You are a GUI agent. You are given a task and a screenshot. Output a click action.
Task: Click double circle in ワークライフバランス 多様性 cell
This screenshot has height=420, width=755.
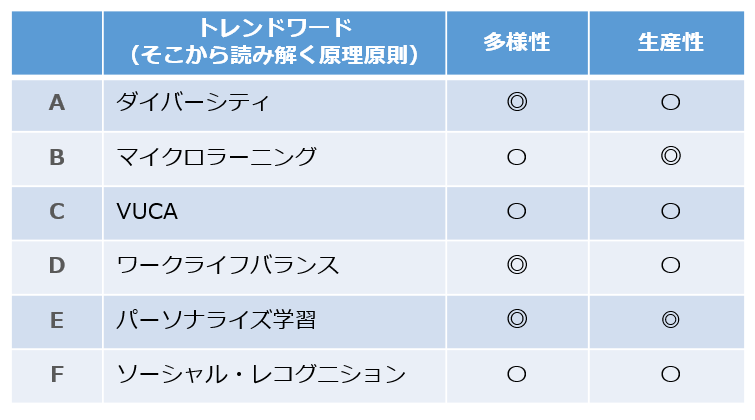coord(517,265)
